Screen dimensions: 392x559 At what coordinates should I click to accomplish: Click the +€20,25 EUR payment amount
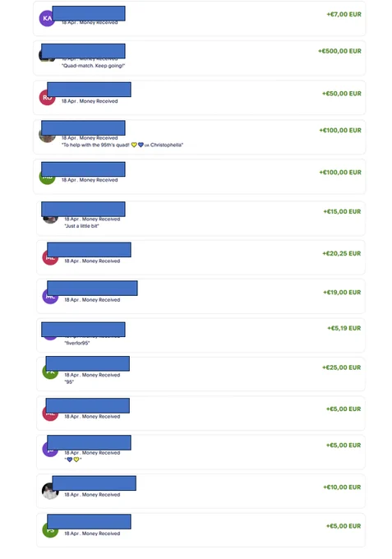(x=342, y=253)
